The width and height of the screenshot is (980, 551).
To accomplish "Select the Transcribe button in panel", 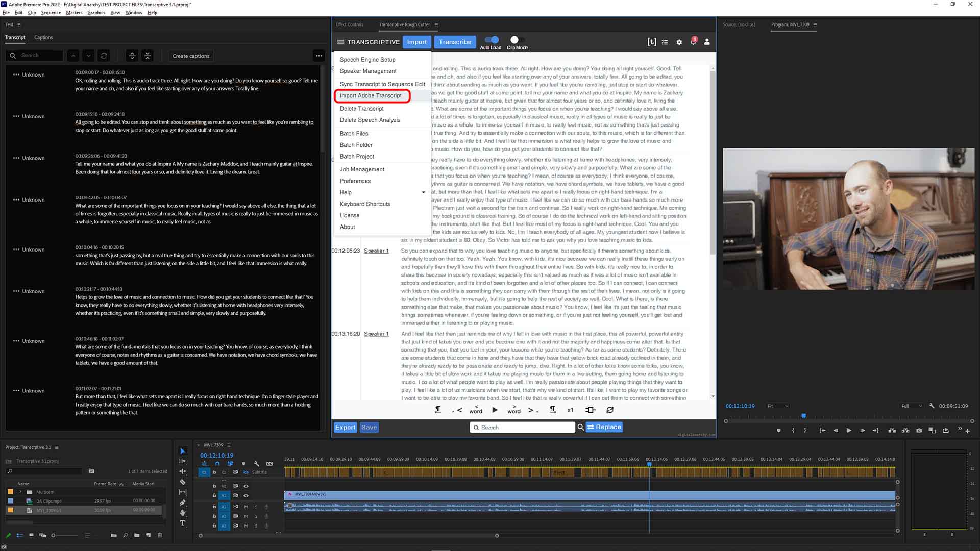I will click(x=456, y=42).
